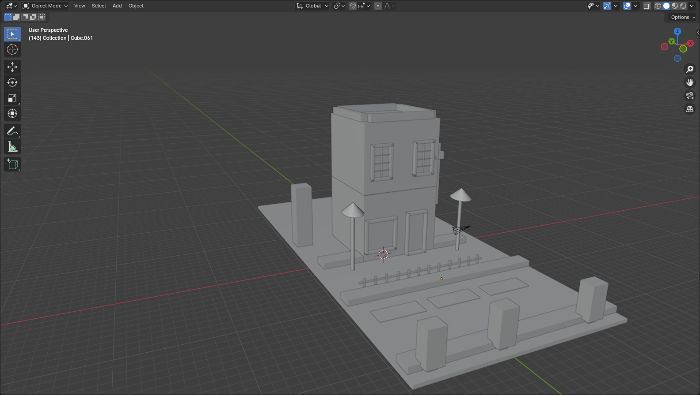Expand the gizmo settings dropdown arrow
The height and width of the screenshot is (395, 700).
(616, 6)
